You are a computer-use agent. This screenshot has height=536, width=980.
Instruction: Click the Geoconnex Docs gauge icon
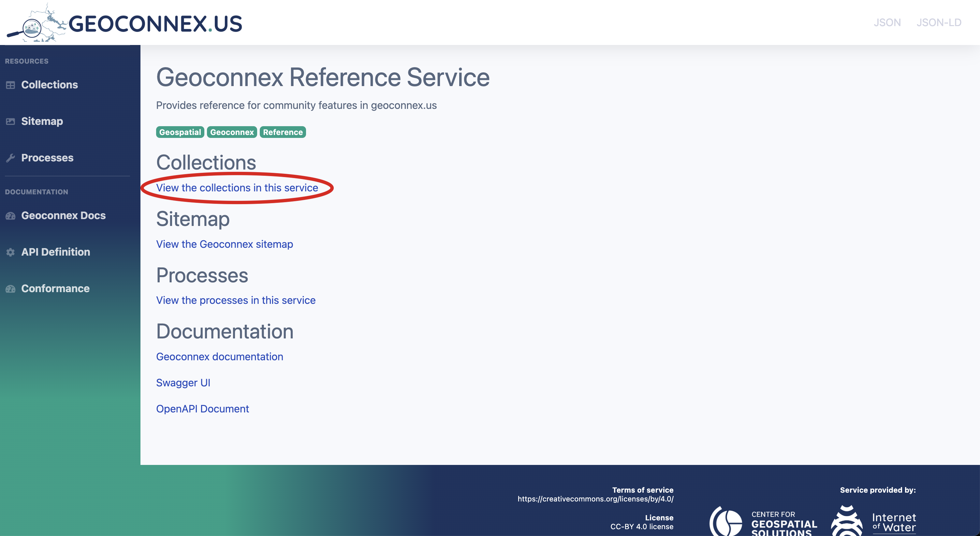coord(11,216)
